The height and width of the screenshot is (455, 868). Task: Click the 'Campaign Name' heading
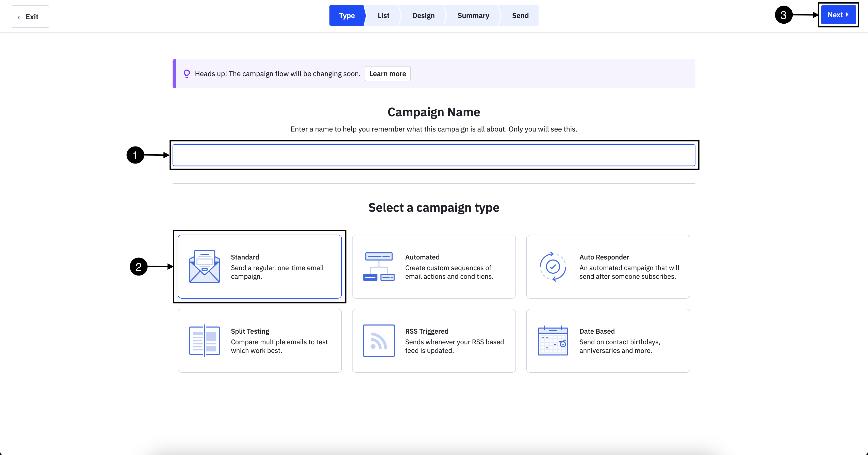click(x=434, y=112)
